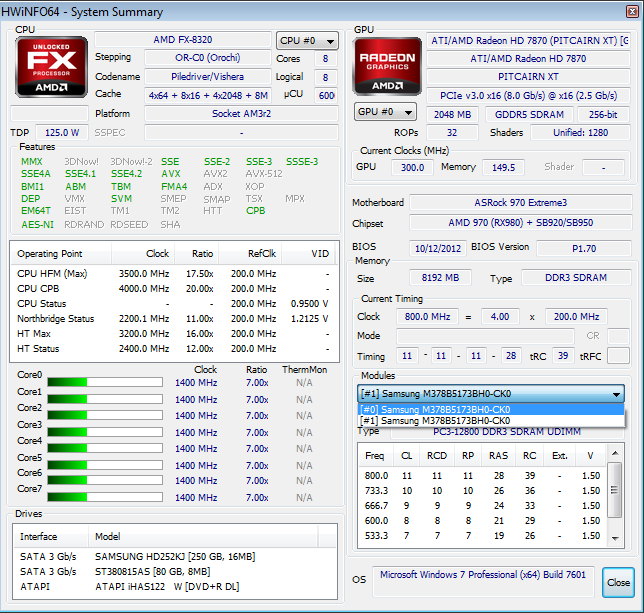Click the 2048 MB video memory field
The width and height of the screenshot is (644, 613).
(452, 115)
